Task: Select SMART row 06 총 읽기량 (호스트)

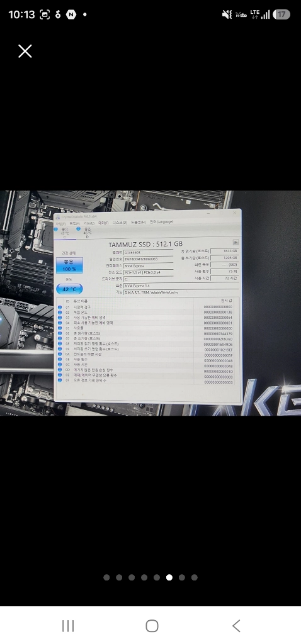Action: [145, 333]
